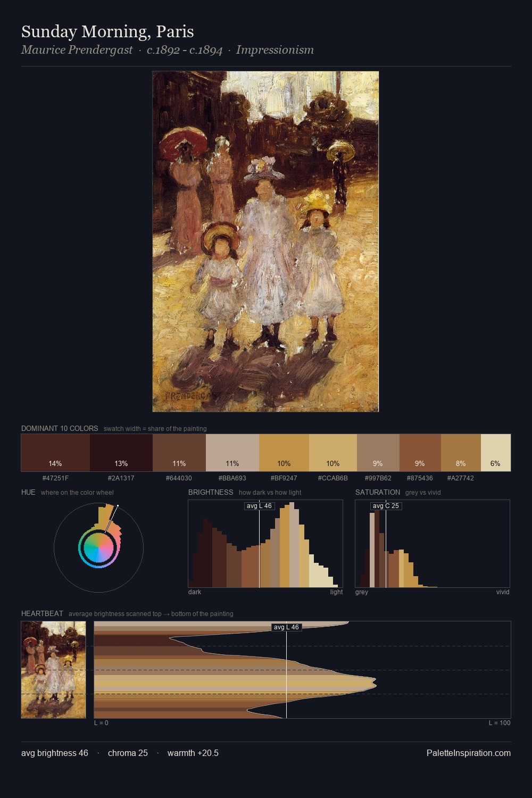
Task: Click the small painting thumbnail beside Heartbeat chart
Action: [53, 670]
